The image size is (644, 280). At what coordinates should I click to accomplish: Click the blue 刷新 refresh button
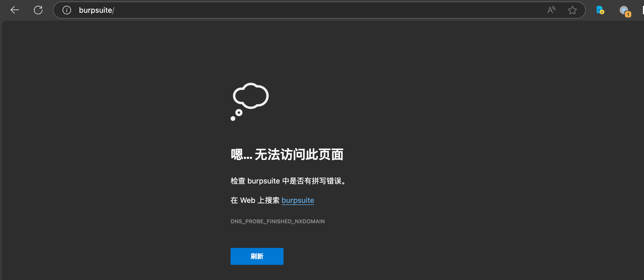click(257, 256)
